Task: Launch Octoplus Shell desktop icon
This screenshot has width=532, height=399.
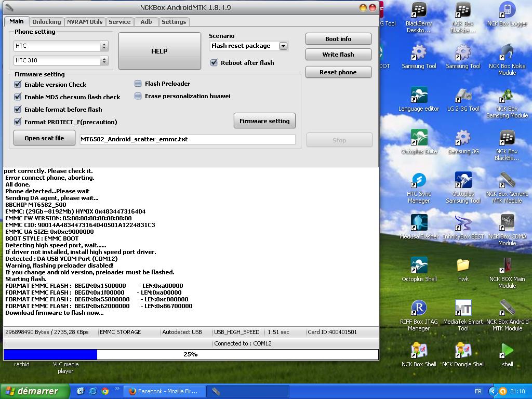Action: pyautogui.click(x=419, y=270)
